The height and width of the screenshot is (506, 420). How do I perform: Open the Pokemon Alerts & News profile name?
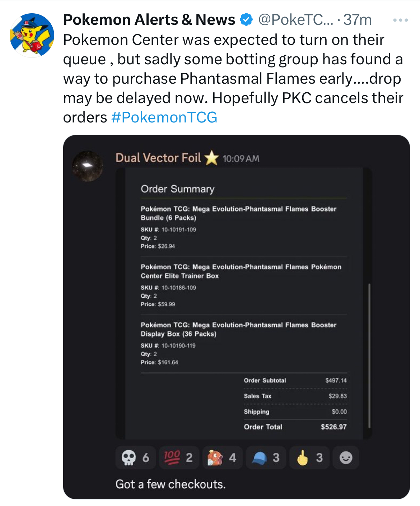[x=149, y=20]
